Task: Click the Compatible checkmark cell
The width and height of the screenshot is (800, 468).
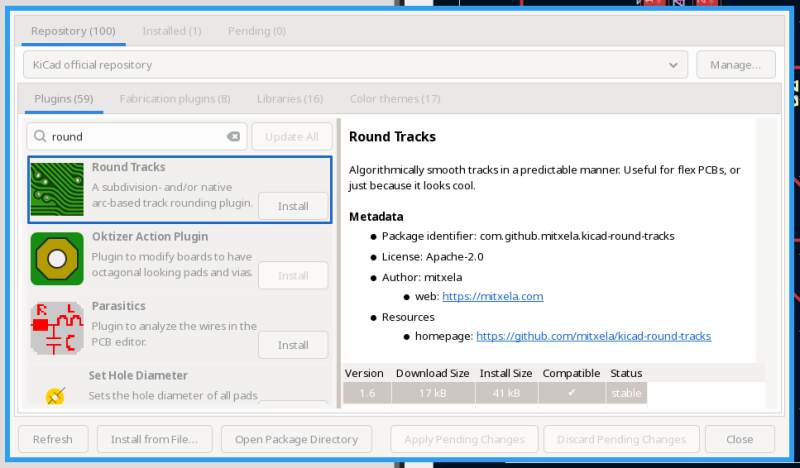Action: (571, 393)
